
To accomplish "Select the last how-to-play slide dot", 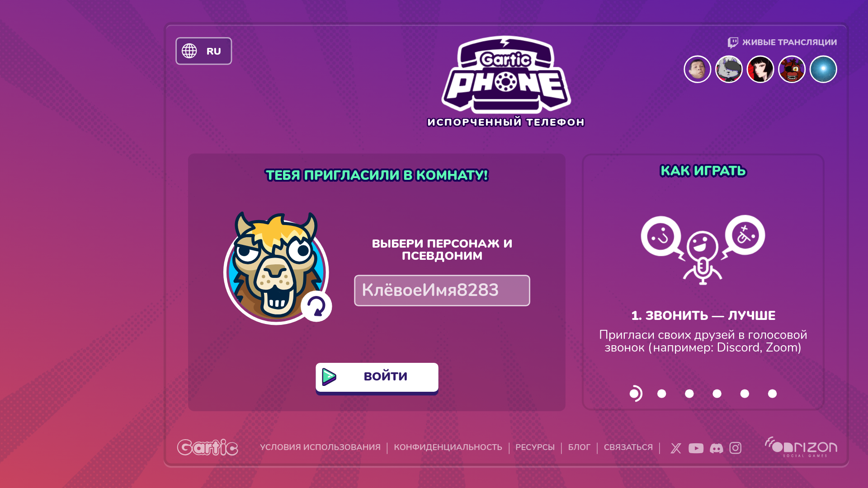I will pyautogui.click(x=772, y=394).
